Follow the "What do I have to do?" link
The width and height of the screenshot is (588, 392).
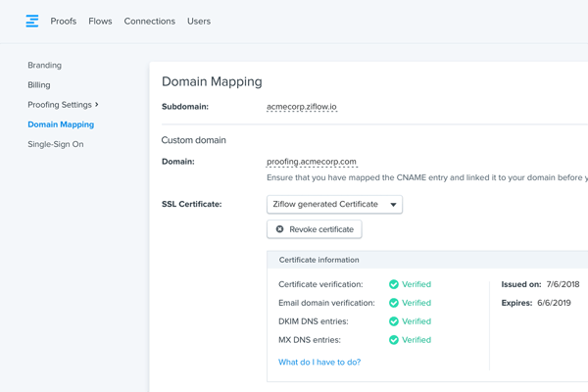click(319, 363)
